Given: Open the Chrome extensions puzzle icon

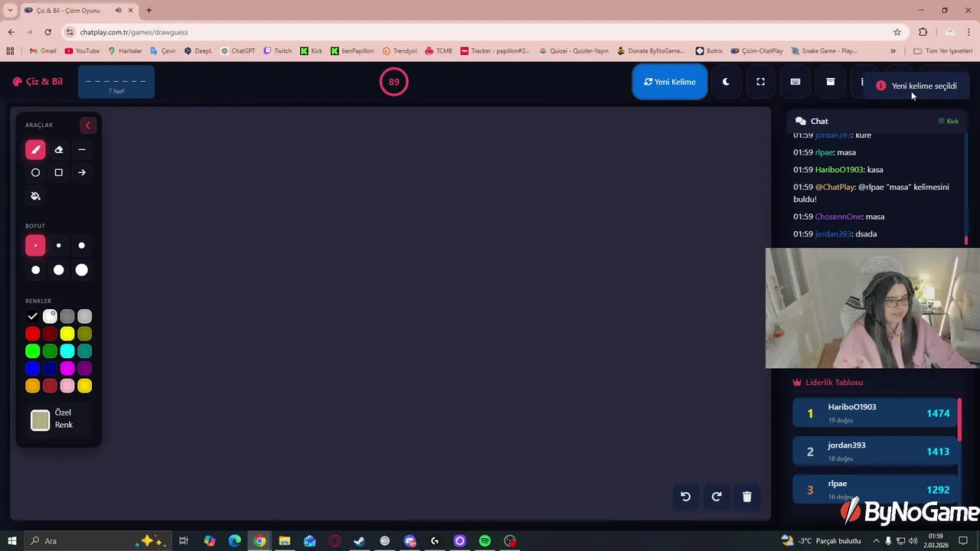Looking at the screenshot, I should pyautogui.click(x=923, y=32).
